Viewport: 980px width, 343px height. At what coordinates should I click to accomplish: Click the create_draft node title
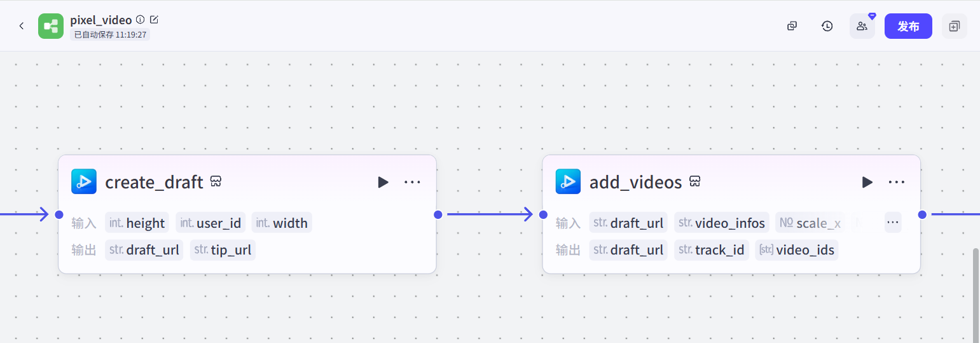pyautogui.click(x=154, y=183)
